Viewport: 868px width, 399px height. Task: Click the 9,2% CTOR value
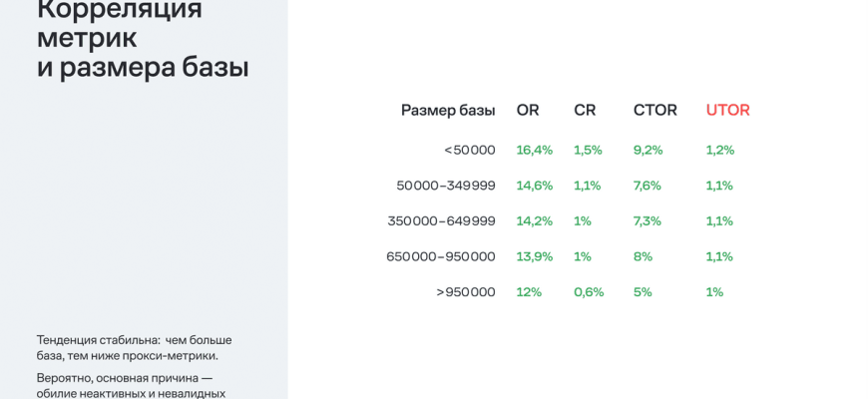click(x=648, y=150)
